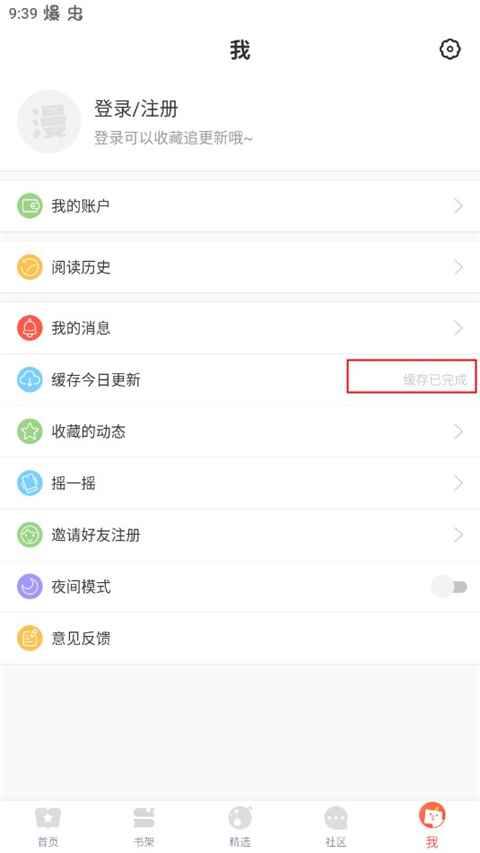Screen dimensions: 480x853
Task: Expand 我的账户 with its right chevron
Action: 458,206
